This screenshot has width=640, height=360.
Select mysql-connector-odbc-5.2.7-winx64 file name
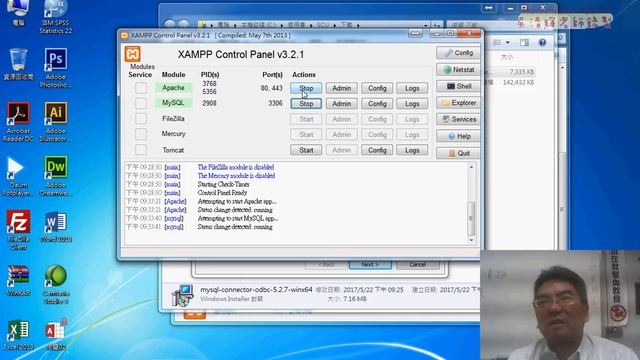point(256,289)
